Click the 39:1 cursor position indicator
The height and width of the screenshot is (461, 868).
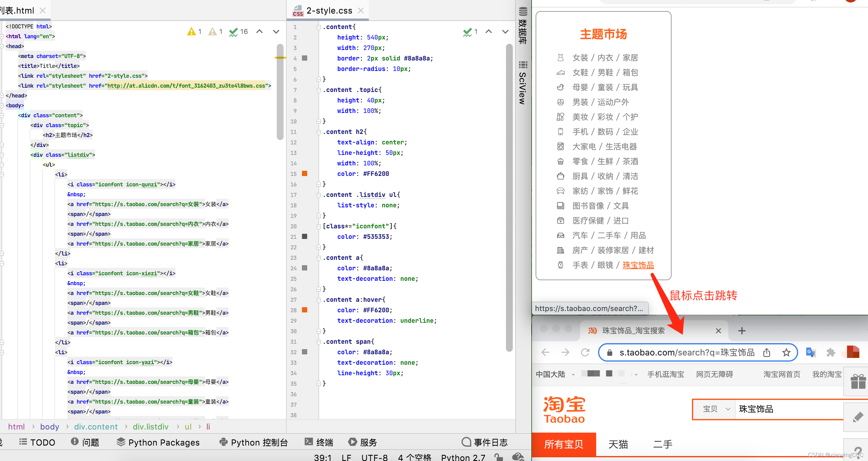[x=322, y=457]
